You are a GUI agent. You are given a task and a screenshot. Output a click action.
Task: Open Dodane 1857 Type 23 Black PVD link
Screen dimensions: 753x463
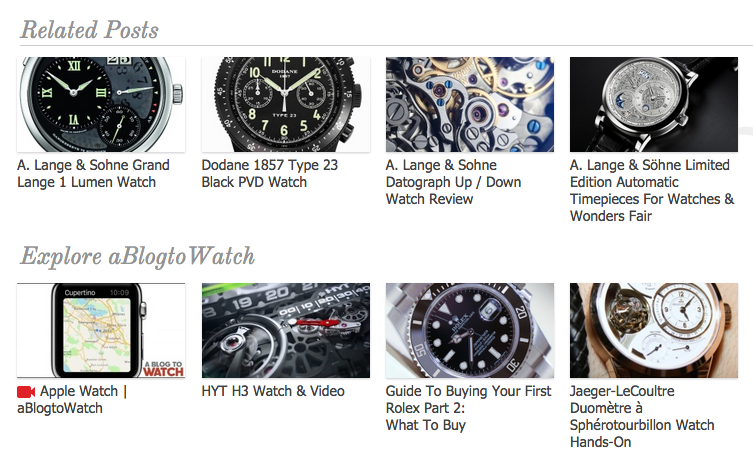click(x=270, y=173)
